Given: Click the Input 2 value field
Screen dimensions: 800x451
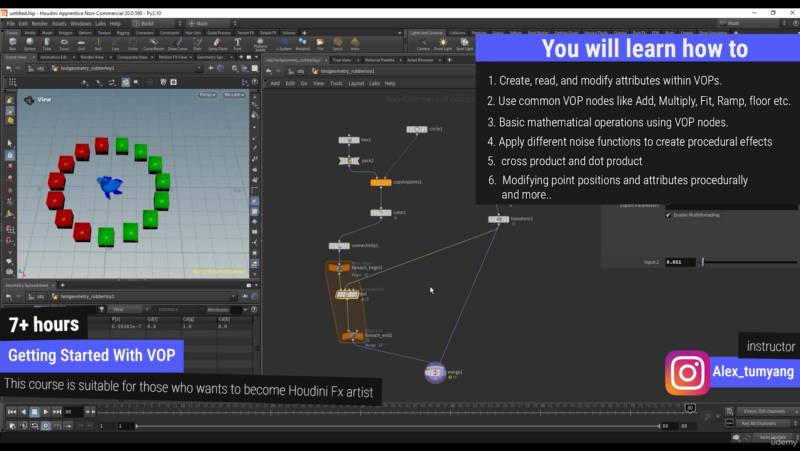Looking at the screenshot, I should [680, 262].
